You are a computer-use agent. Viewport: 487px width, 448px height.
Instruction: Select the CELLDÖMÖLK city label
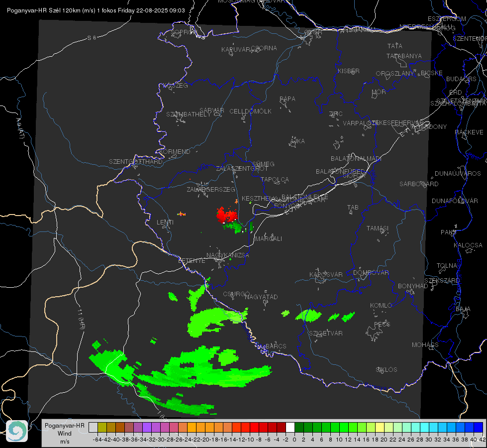[x=250, y=112]
